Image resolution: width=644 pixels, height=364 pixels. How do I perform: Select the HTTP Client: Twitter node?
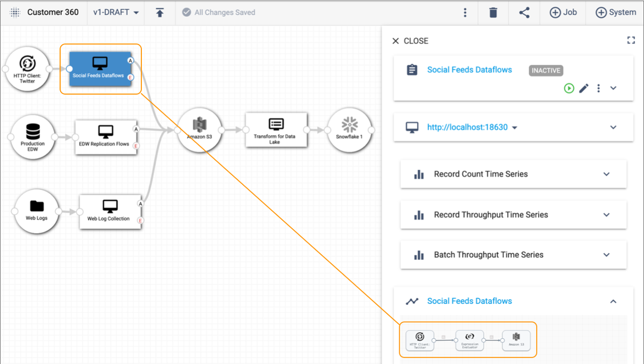[27, 68]
